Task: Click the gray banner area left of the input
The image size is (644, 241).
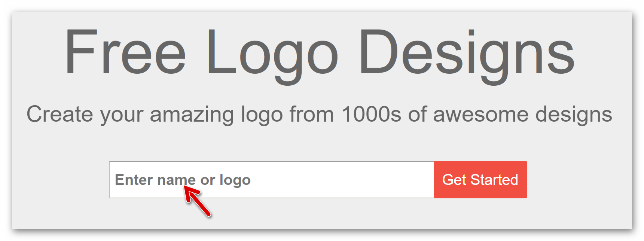Action: 60,180
